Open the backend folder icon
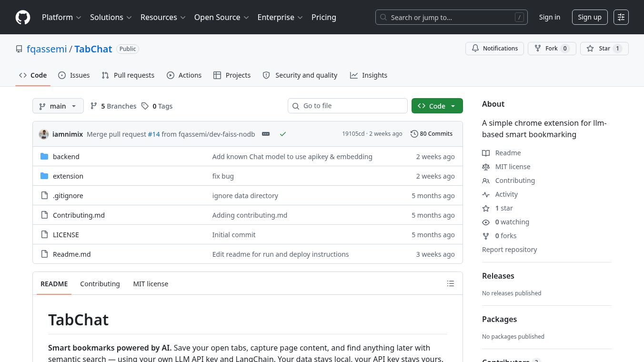The image size is (644, 362). [x=44, y=157]
